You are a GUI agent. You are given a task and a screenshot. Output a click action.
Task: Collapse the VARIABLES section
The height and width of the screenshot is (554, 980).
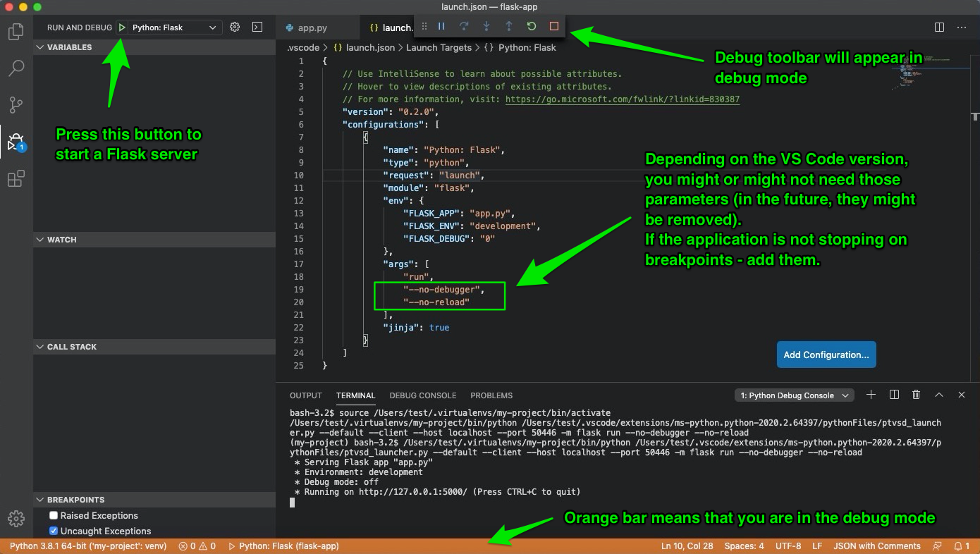coord(154,47)
